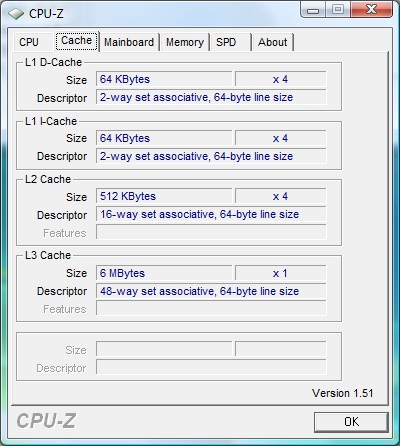
Task: Select the Cache tab
Action: pyautogui.click(x=77, y=41)
